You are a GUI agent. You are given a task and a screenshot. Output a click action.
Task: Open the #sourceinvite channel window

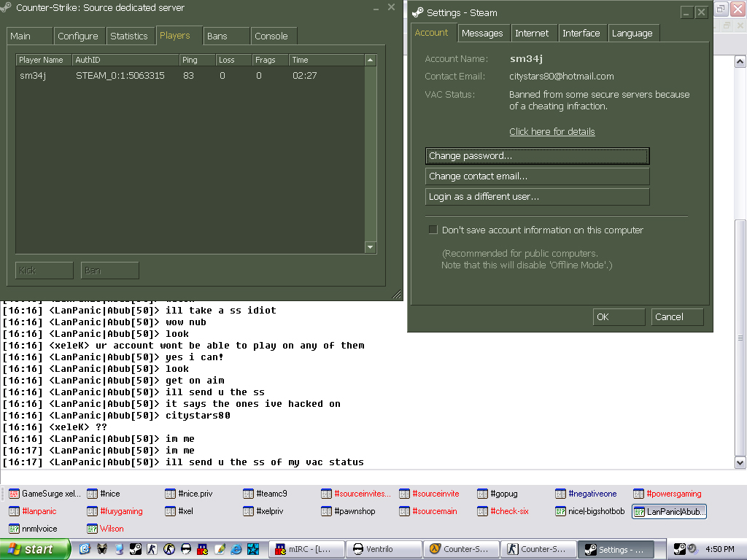click(429, 494)
